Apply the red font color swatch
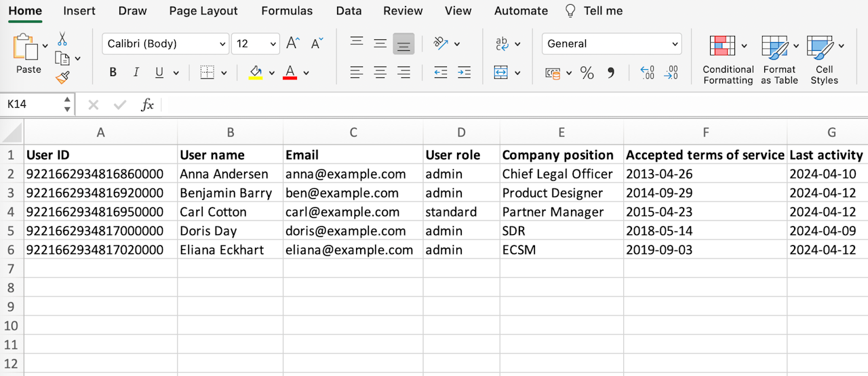 (290, 73)
